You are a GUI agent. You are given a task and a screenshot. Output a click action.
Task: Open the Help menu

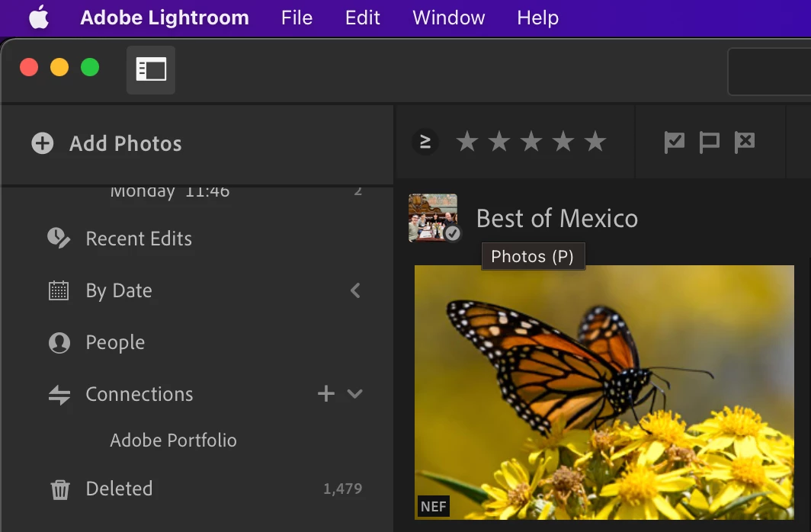(x=538, y=18)
